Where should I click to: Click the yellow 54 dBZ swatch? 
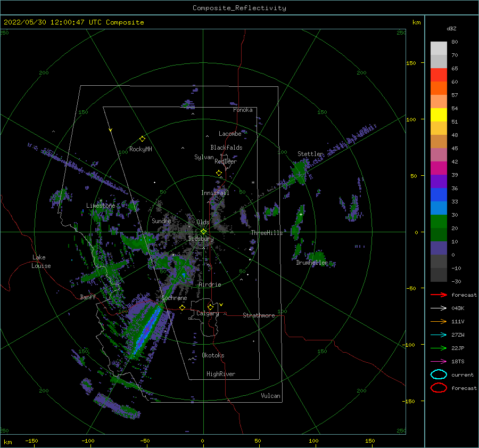439,115
